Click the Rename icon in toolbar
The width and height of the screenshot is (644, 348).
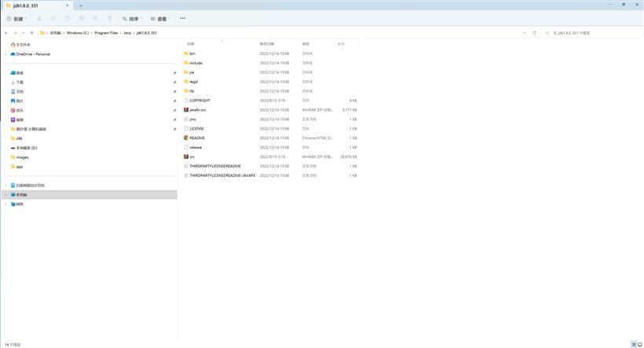pos(82,19)
